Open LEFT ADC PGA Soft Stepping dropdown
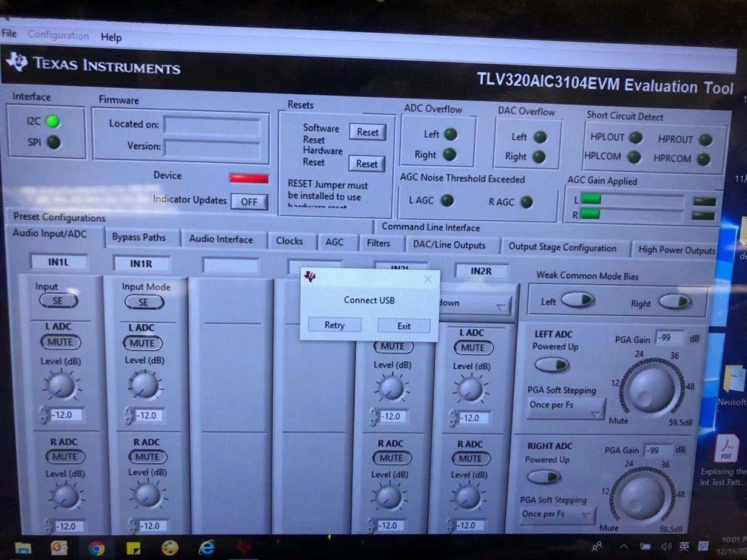Image resolution: width=747 pixels, height=560 pixels. pyautogui.click(x=566, y=408)
